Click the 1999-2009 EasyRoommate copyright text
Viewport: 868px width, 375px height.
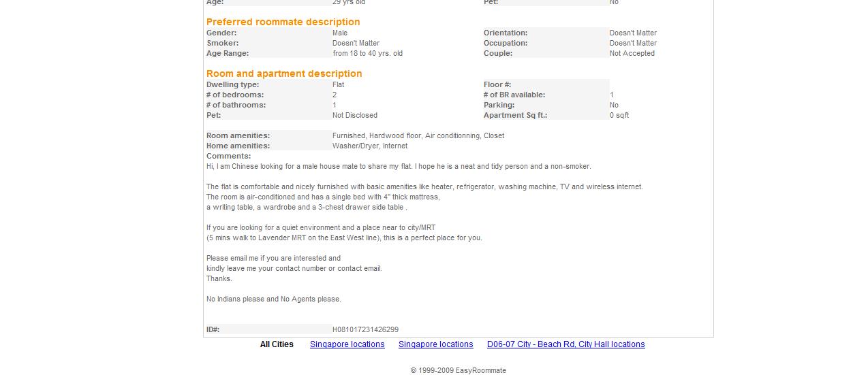[458, 370]
